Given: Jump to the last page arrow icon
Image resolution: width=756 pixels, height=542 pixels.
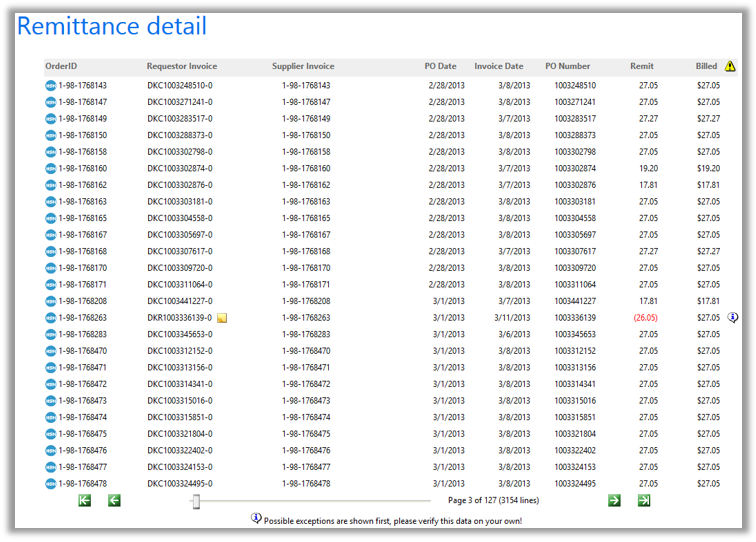Looking at the screenshot, I should coord(644,501).
